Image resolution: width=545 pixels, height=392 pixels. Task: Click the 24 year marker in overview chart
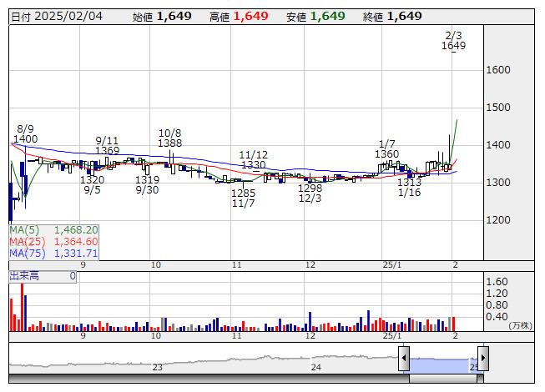[x=316, y=367]
